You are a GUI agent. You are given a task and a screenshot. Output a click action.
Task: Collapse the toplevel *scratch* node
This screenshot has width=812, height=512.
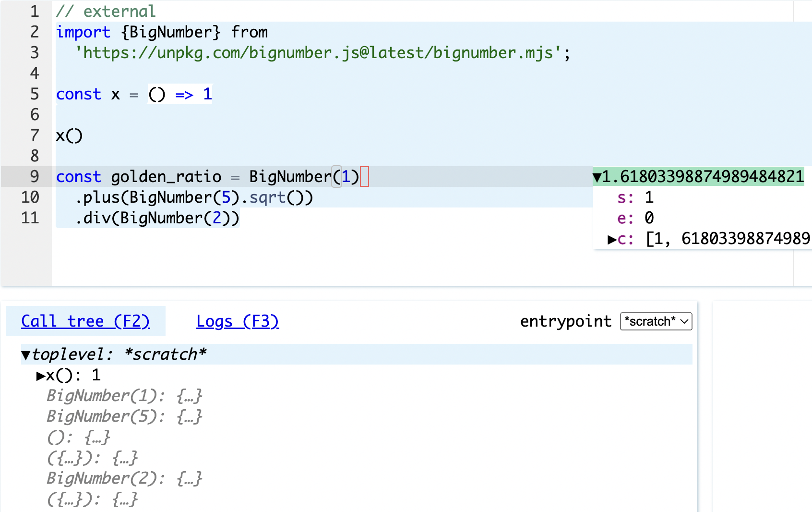[x=26, y=355]
